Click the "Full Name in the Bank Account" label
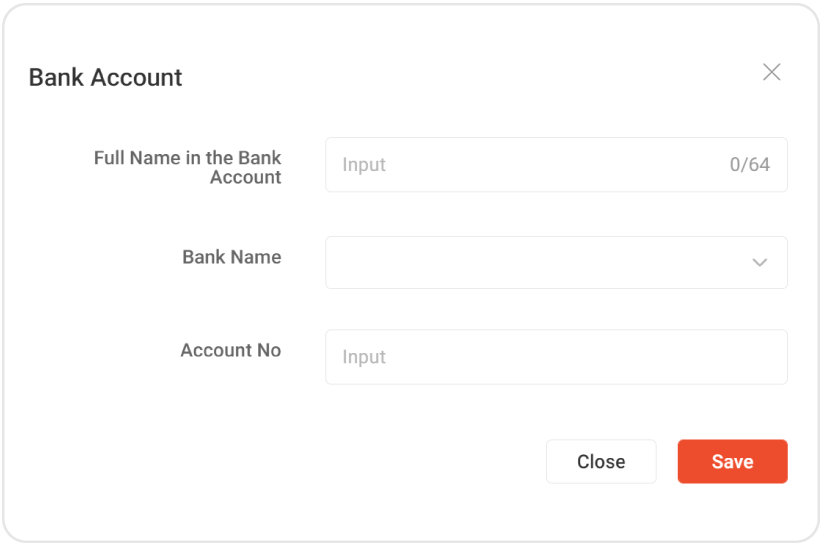822x545 pixels. (x=188, y=167)
